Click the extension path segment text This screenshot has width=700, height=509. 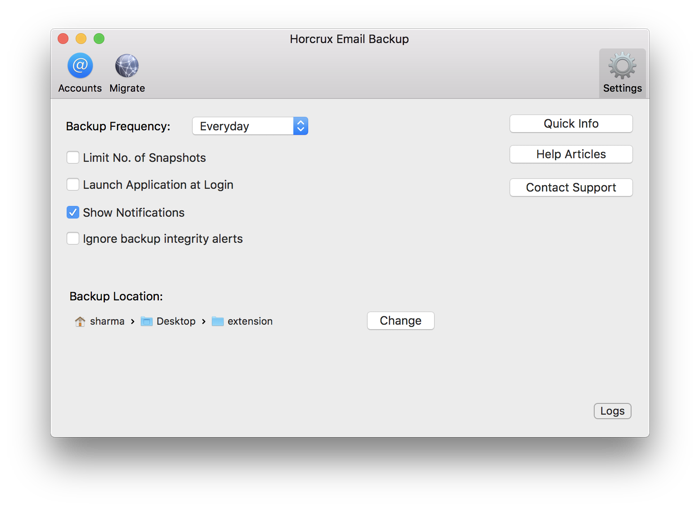(x=250, y=321)
